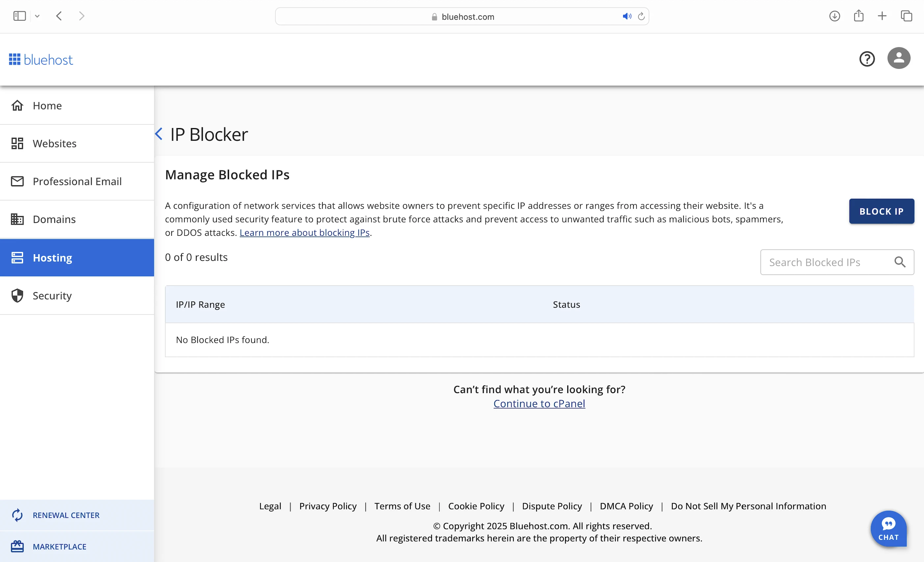Select Security in the sidebar

pyautogui.click(x=52, y=296)
